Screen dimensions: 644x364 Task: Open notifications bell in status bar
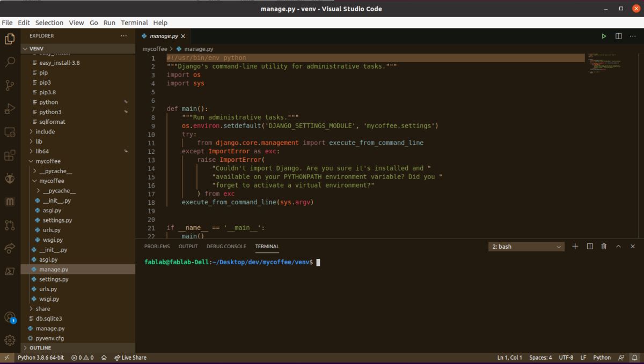[634, 358]
